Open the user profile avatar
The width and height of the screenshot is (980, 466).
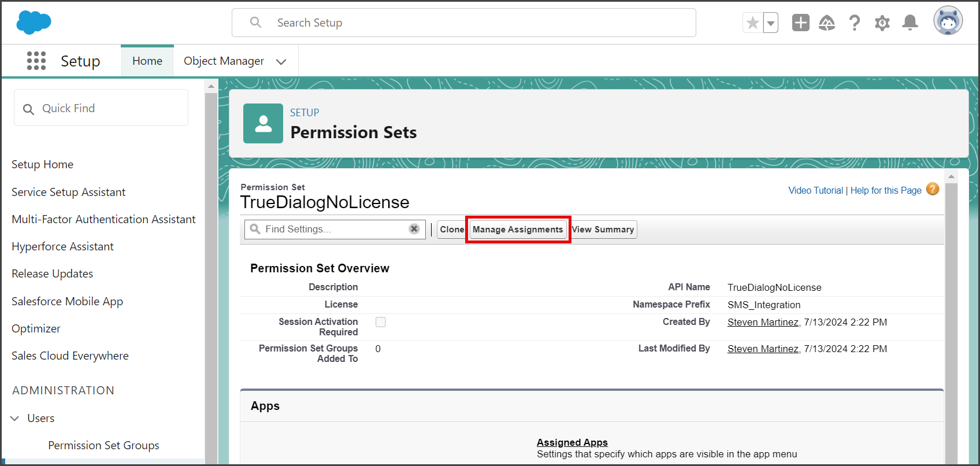click(948, 21)
